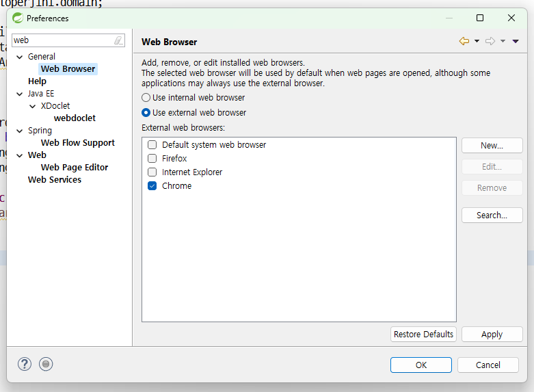Select the Java EE category label
The width and height of the screenshot is (534, 392).
[41, 94]
